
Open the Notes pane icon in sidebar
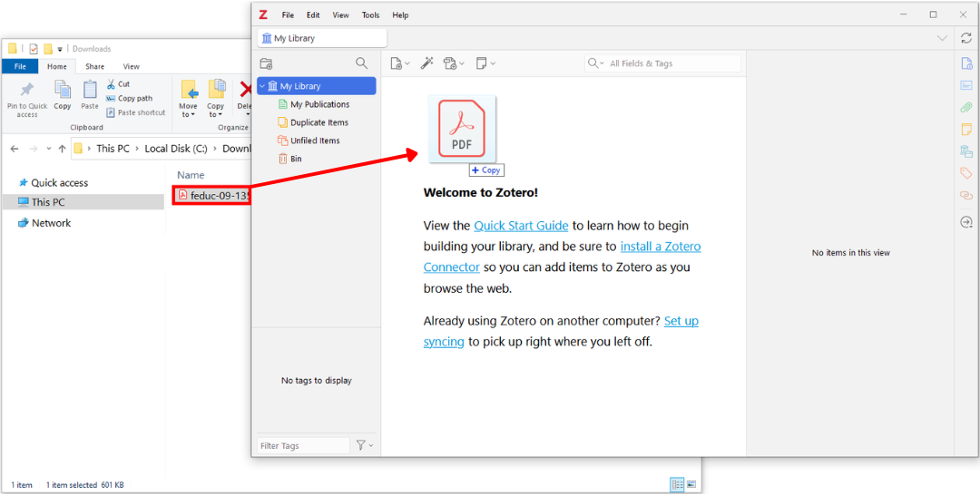[966, 130]
